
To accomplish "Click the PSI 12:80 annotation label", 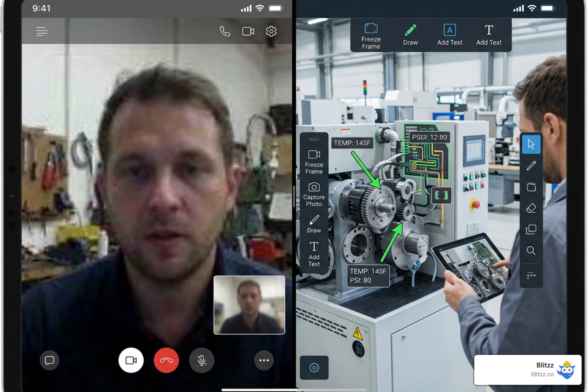I will 430,137.
